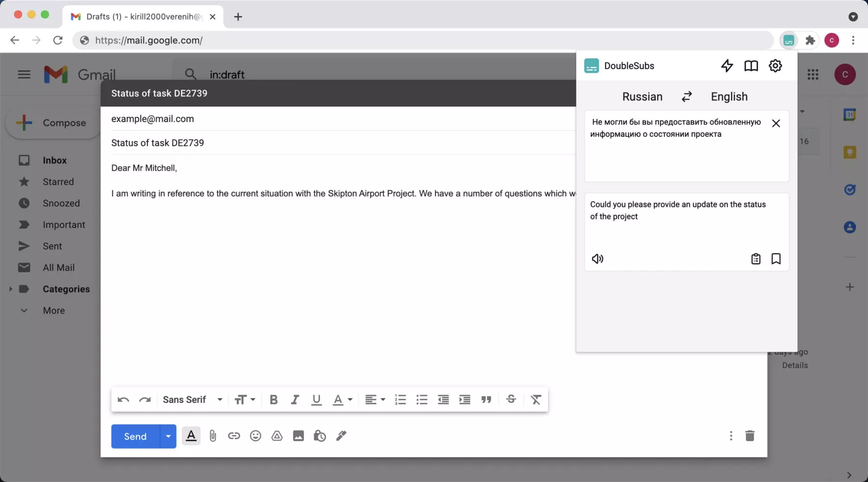Toggle underline formatting

coord(316,400)
